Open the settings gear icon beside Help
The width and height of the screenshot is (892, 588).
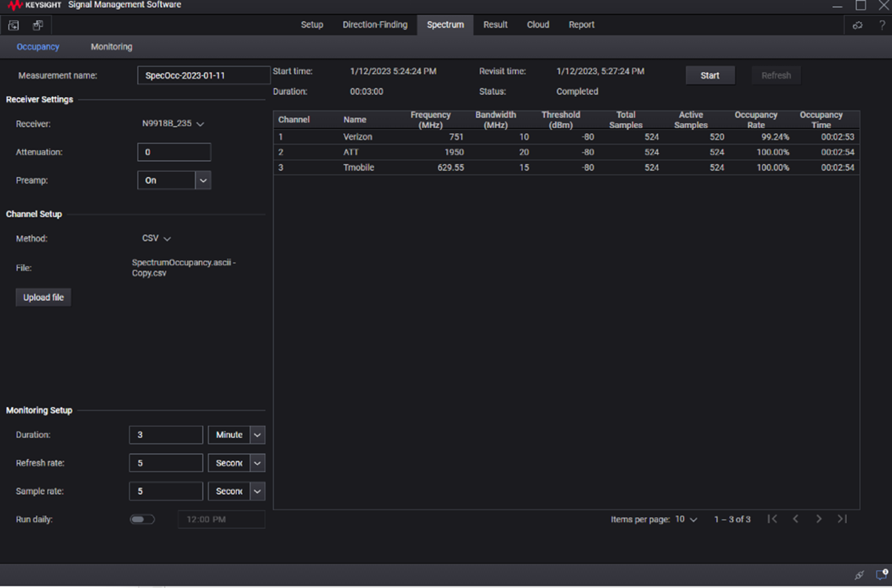pos(857,25)
